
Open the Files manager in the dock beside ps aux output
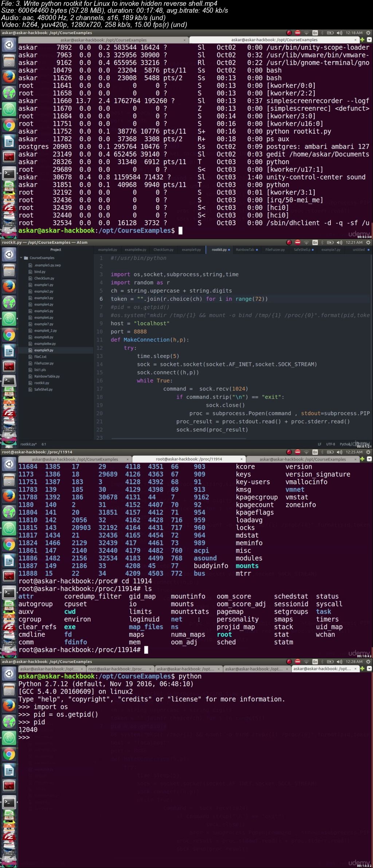point(9,61)
